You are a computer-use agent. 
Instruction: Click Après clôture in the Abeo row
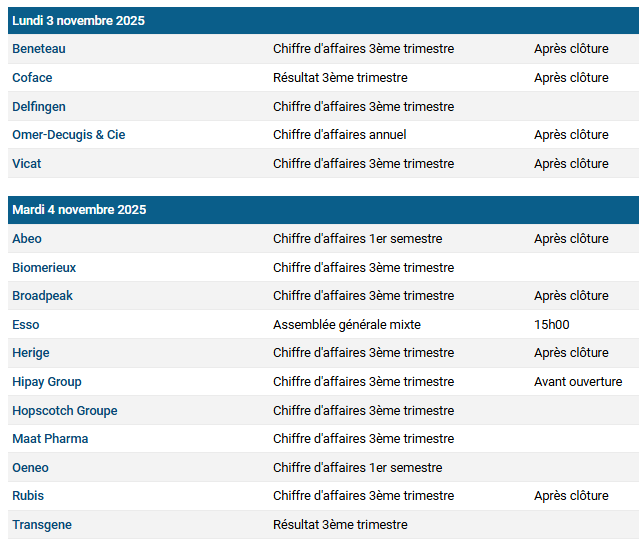[571, 238]
